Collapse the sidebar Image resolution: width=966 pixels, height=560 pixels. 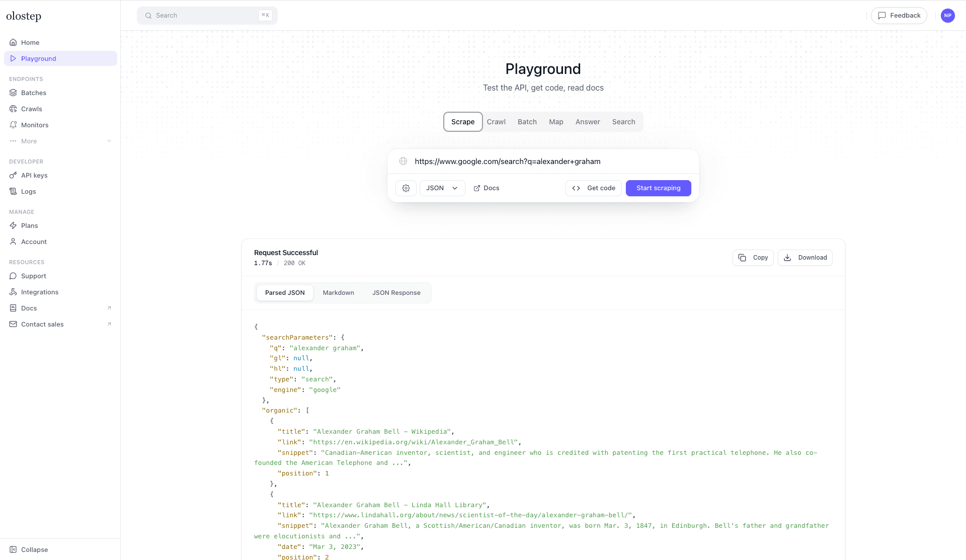[x=60, y=549]
